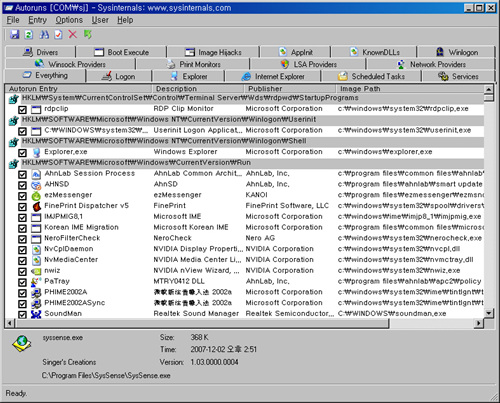Click the syssense.exe globe icon in details pane

22,343
